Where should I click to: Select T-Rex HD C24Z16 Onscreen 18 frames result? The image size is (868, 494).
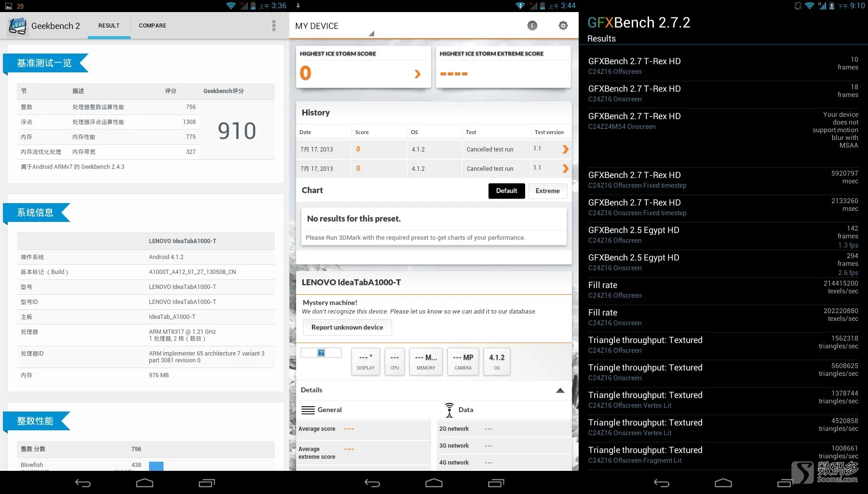pos(723,94)
